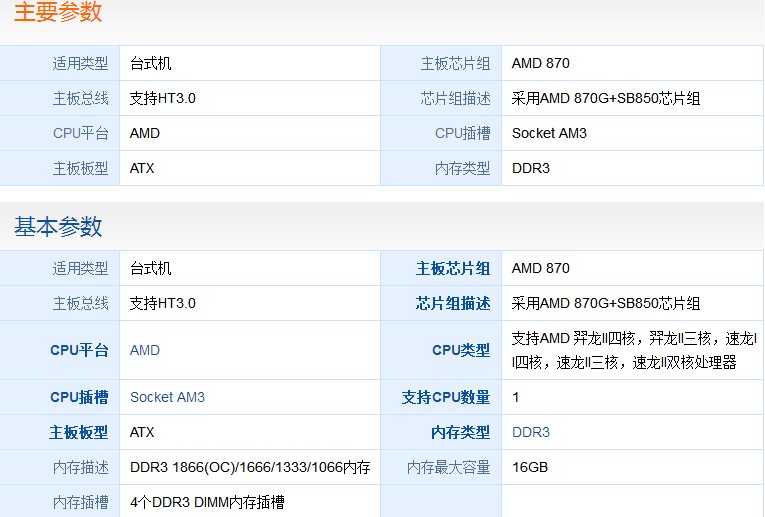Open the blue AMD value link
Screen dimensions: 765x517
tap(144, 350)
